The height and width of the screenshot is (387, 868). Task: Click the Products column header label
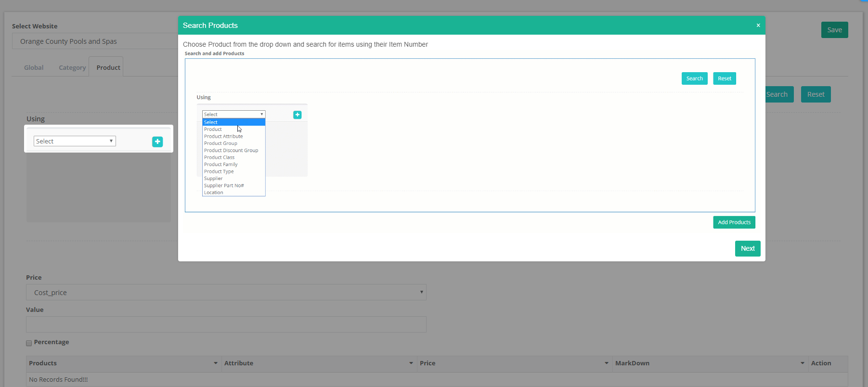[43, 363]
